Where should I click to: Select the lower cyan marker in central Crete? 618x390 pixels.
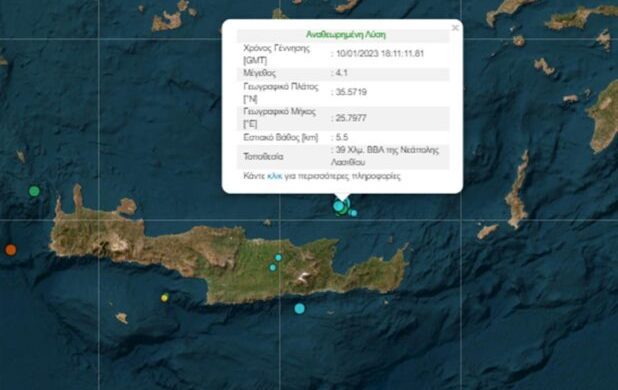pyautogui.click(x=273, y=267)
